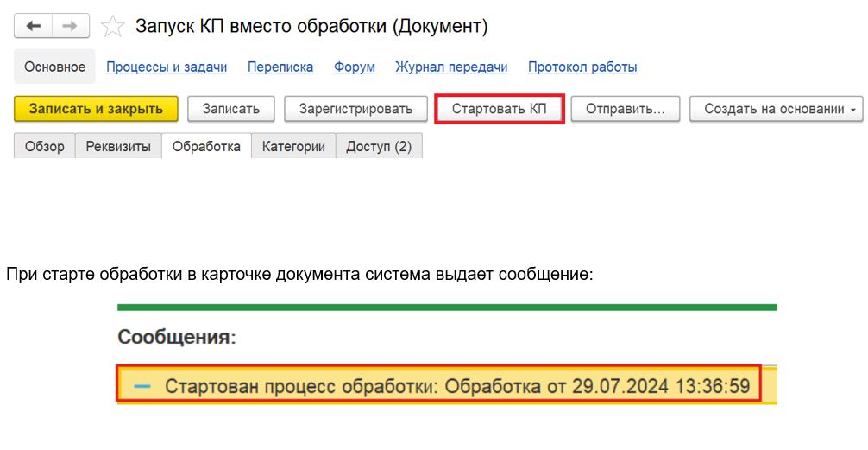Click the back navigation arrow
868x450 pixels.
coord(34,26)
